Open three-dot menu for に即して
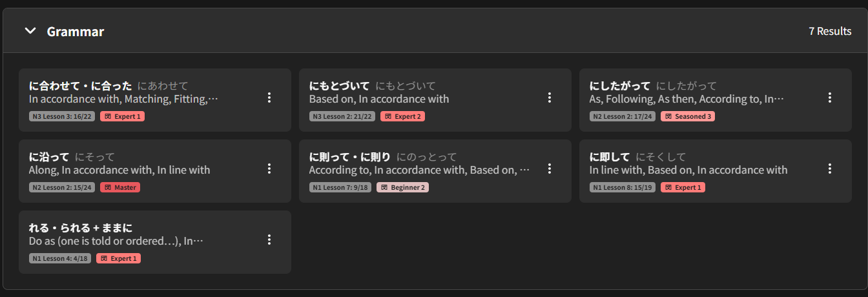The width and height of the screenshot is (868, 297). pyautogui.click(x=830, y=169)
